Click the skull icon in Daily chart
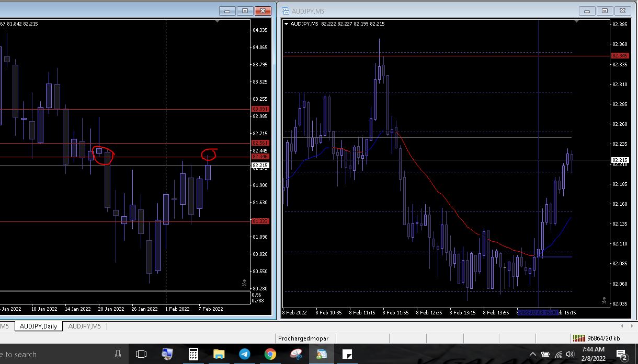Screen dimensions: 638x364 tap(244, 283)
